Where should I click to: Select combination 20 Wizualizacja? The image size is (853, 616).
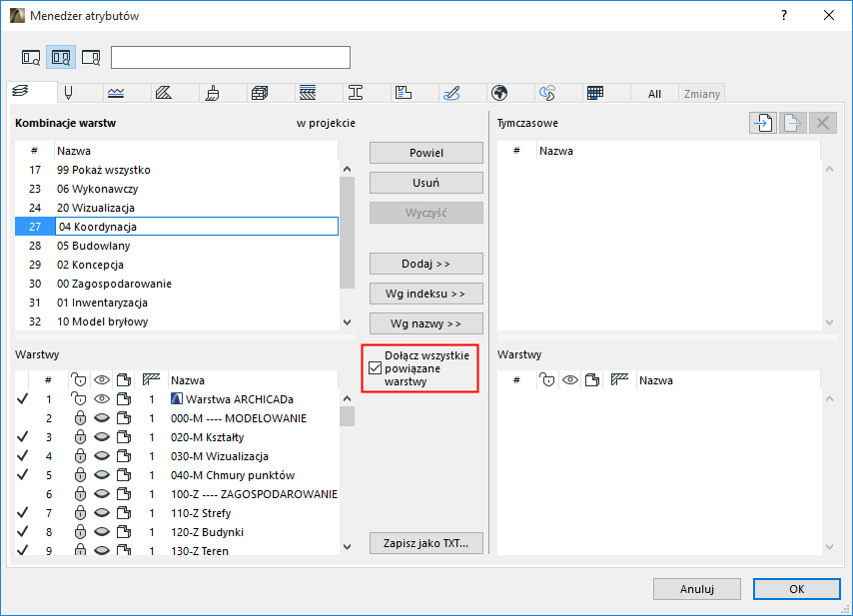click(x=177, y=208)
